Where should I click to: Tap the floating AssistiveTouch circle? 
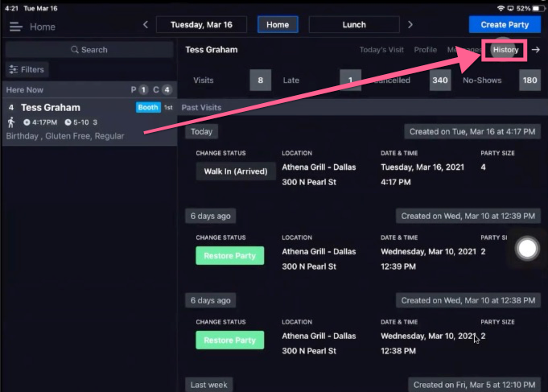coord(527,249)
